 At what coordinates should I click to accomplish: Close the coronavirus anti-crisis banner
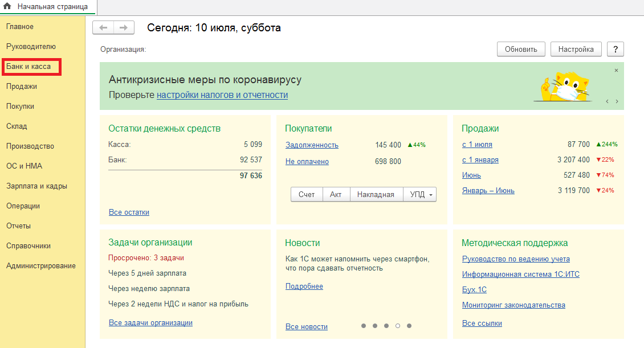coord(616,70)
